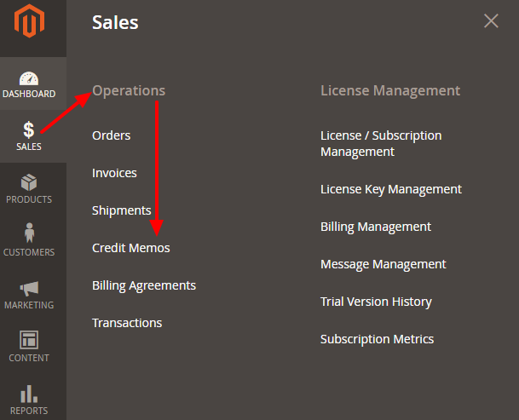Select Message Management entry

383,264
